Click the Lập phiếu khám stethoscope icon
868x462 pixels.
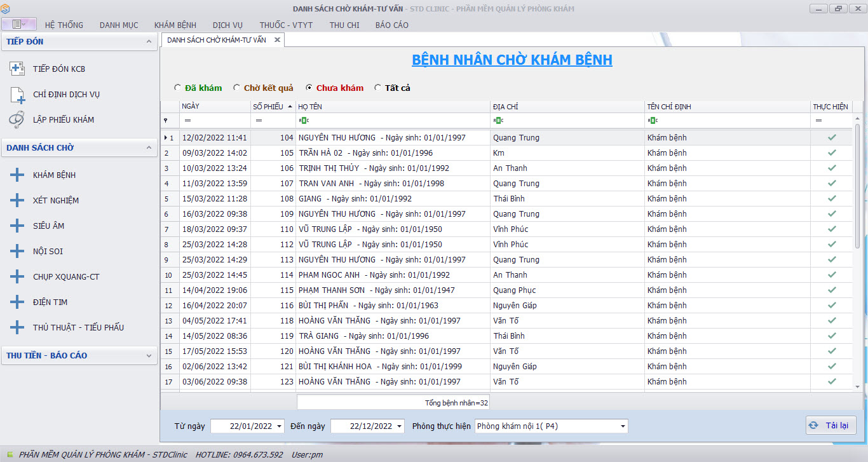click(x=17, y=119)
